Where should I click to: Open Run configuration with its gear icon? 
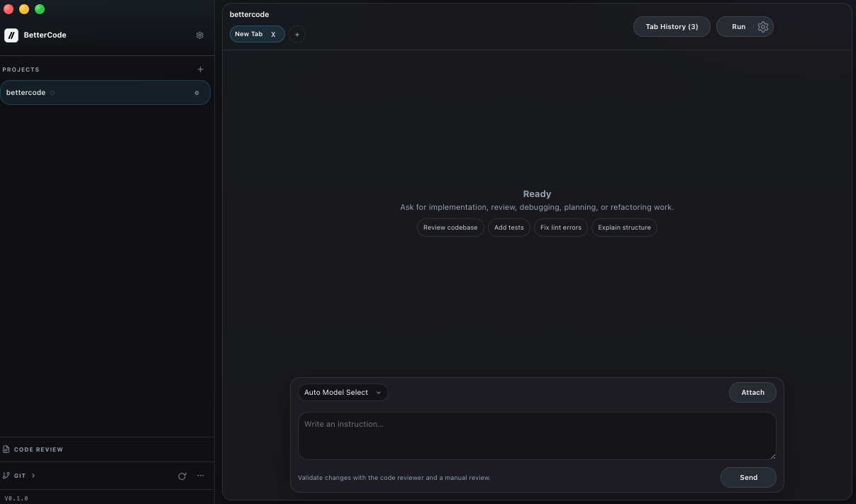pyautogui.click(x=762, y=26)
